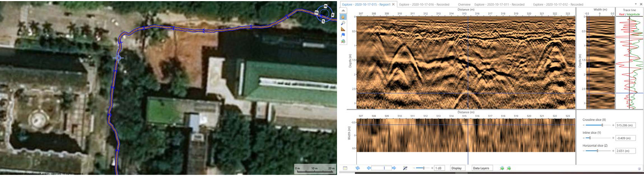Click the 1 dB gain value field
The image size is (644, 176).
[439, 168]
